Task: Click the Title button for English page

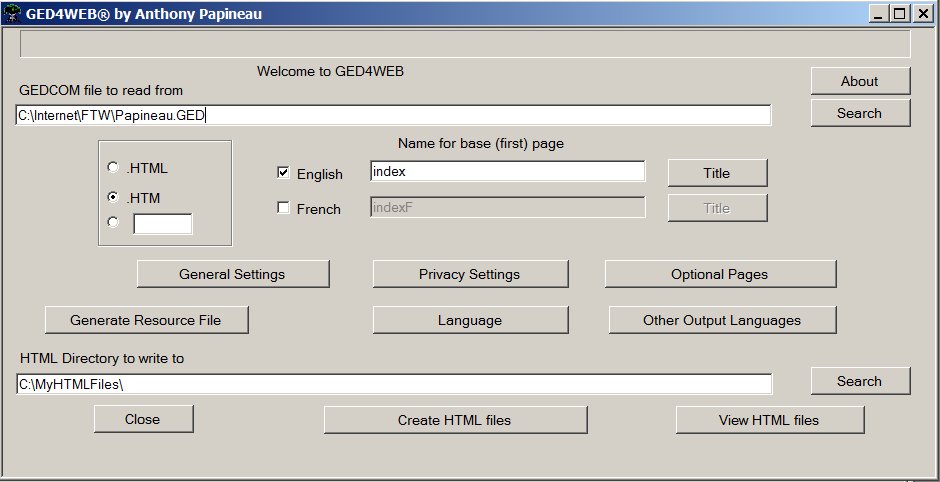Action: point(718,173)
